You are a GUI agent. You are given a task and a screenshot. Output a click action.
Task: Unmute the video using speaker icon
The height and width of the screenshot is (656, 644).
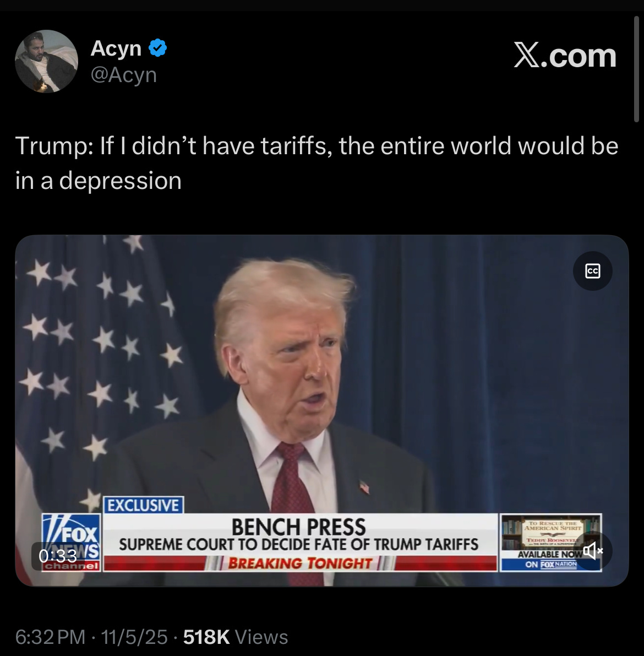[593, 551]
